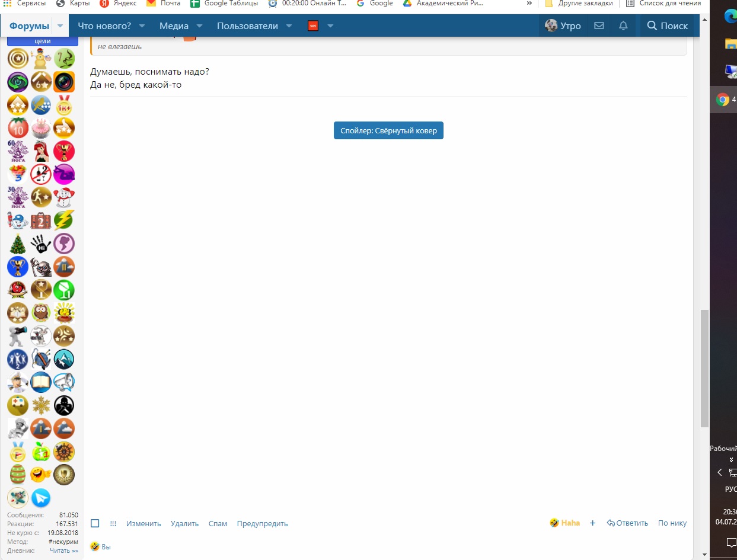Open dropdown arrow beside red SOS icon
Viewport: 737px width, 560px height.
pyautogui.click(x=330, y=26)
